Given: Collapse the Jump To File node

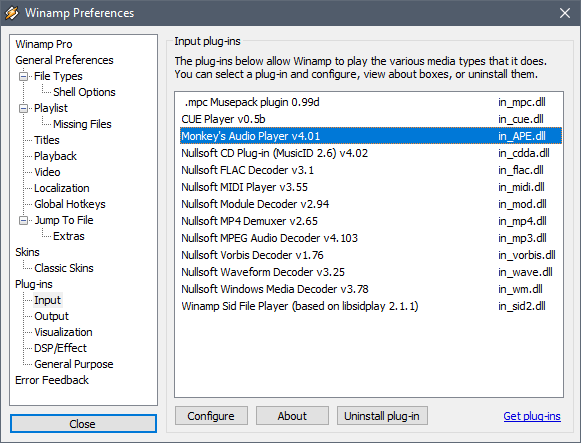Looking at the screenshot, I should (x=23, y=220).
